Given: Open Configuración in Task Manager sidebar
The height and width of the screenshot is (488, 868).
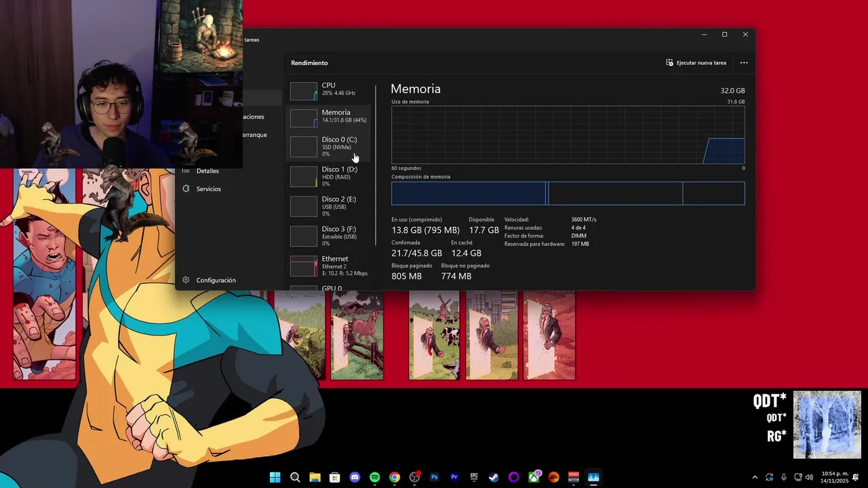Looking at the screenshot, I should click(x=210, y=280).
